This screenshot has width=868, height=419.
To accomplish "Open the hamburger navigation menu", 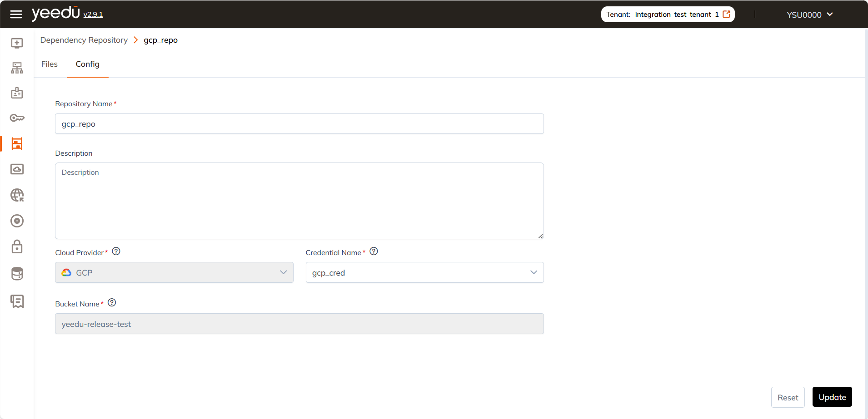I will pos(16,14).
